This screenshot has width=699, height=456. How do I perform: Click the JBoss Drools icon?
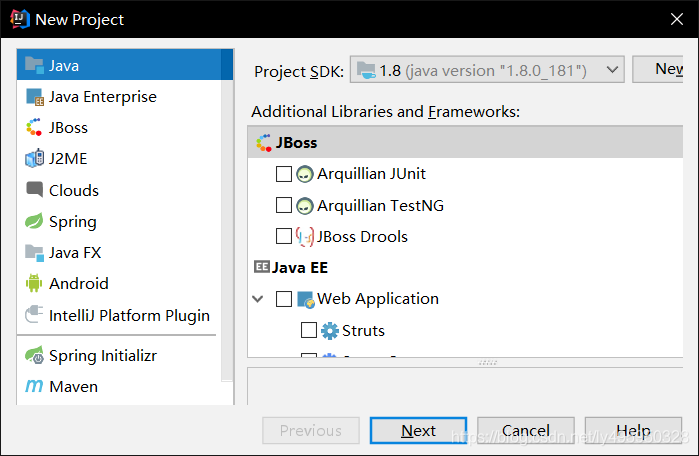(x=305, y=237)
